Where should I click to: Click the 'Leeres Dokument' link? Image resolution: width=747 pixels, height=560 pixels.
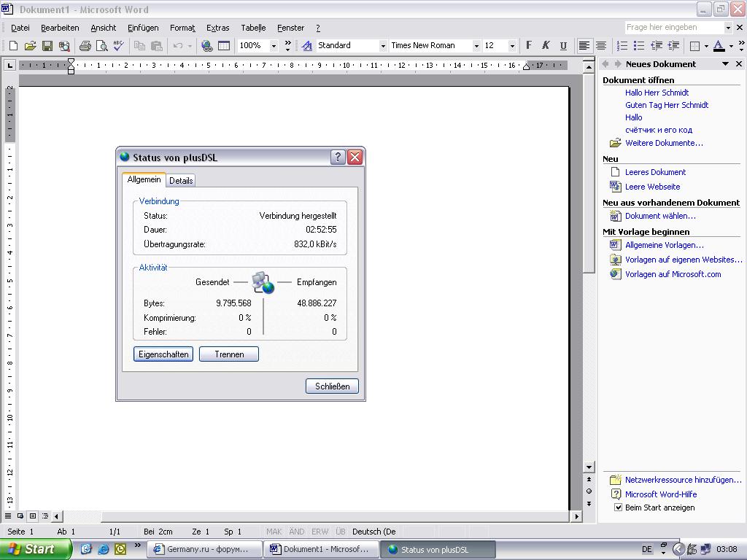(x=655, y=172)
